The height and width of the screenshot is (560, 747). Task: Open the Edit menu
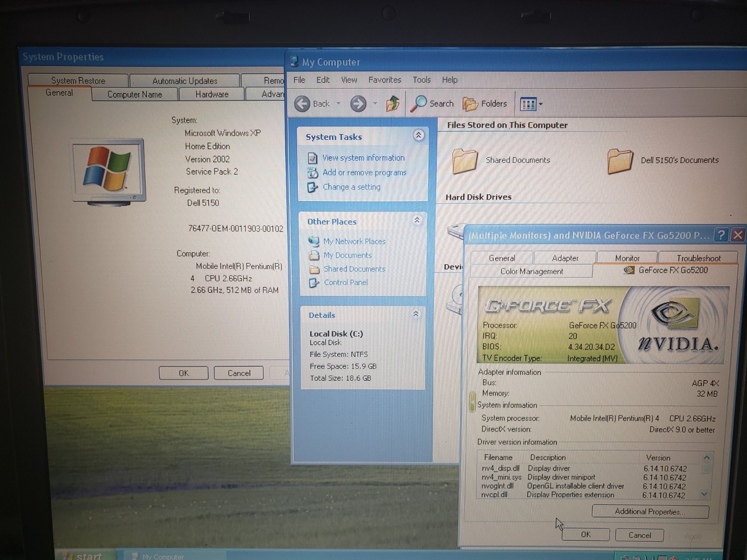click(x=323, y=80)
